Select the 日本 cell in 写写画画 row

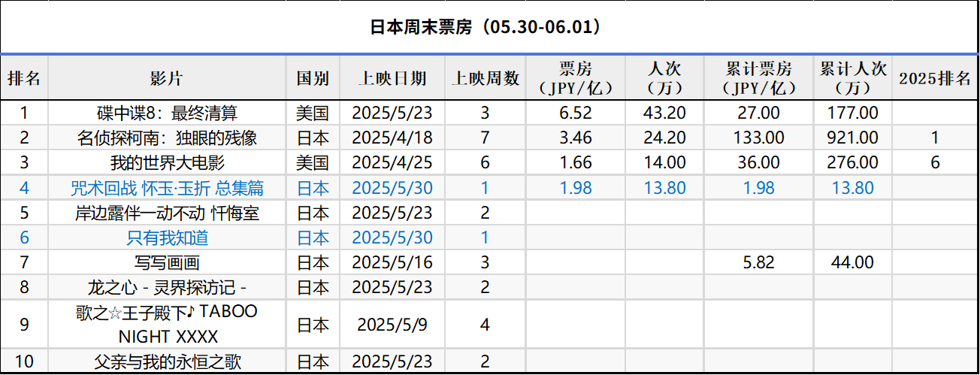point(313,262)
